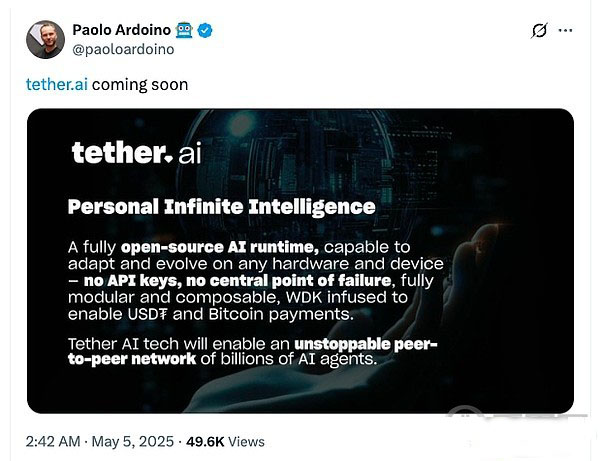This screenshot has width=600, height=461.
Task: Click the 49.6K Views counter
Action: 225,441
